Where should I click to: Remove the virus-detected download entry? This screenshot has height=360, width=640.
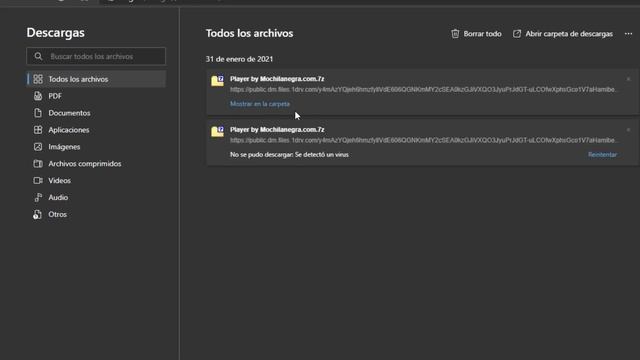(x=628, y=130)
